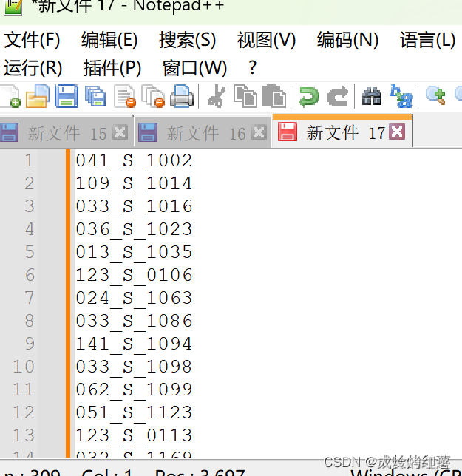The width and height of the screenshot is (462, 476).
Task: Click text 033_S_1098
Action: tap(134, 367)
